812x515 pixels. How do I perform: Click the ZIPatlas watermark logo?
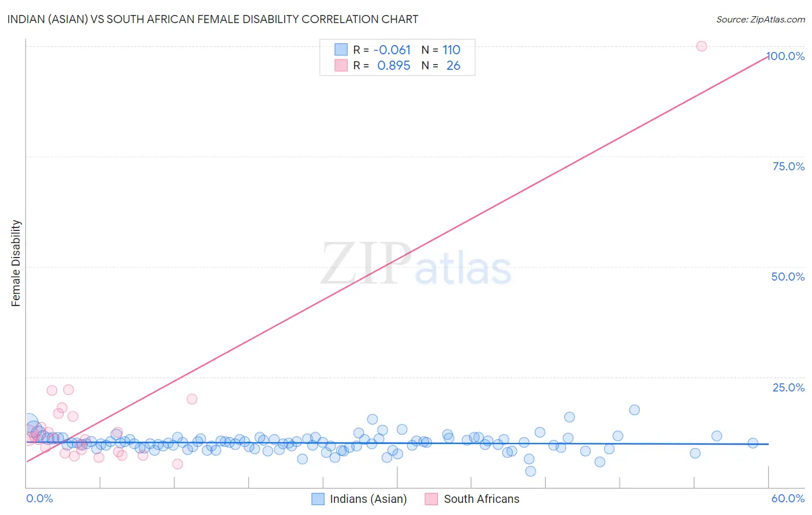coord(416,263)
